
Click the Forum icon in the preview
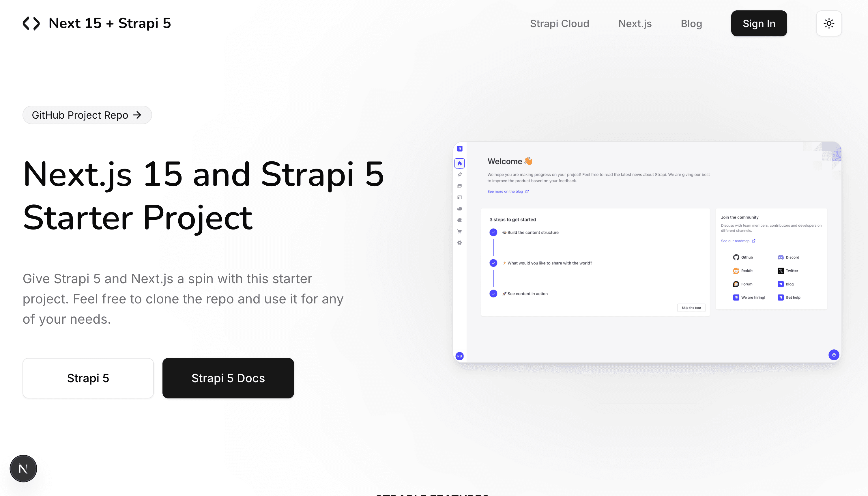click(x=736, y=284)
